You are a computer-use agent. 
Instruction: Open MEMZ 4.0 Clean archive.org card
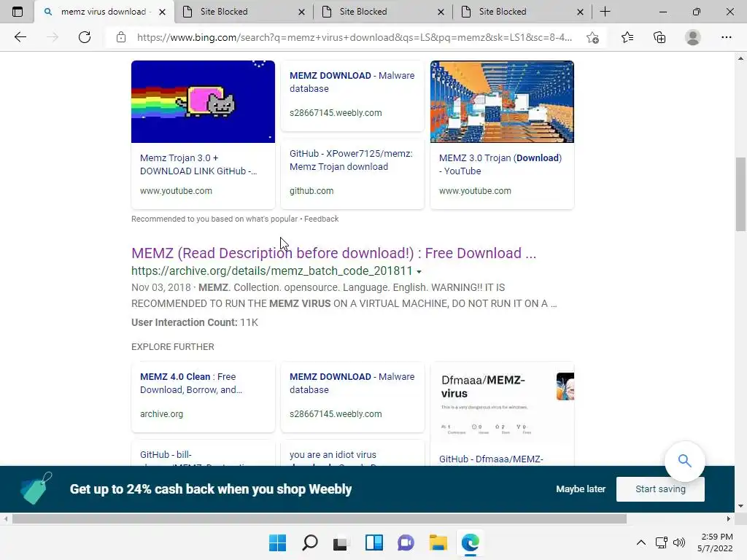tap(203, 397)
